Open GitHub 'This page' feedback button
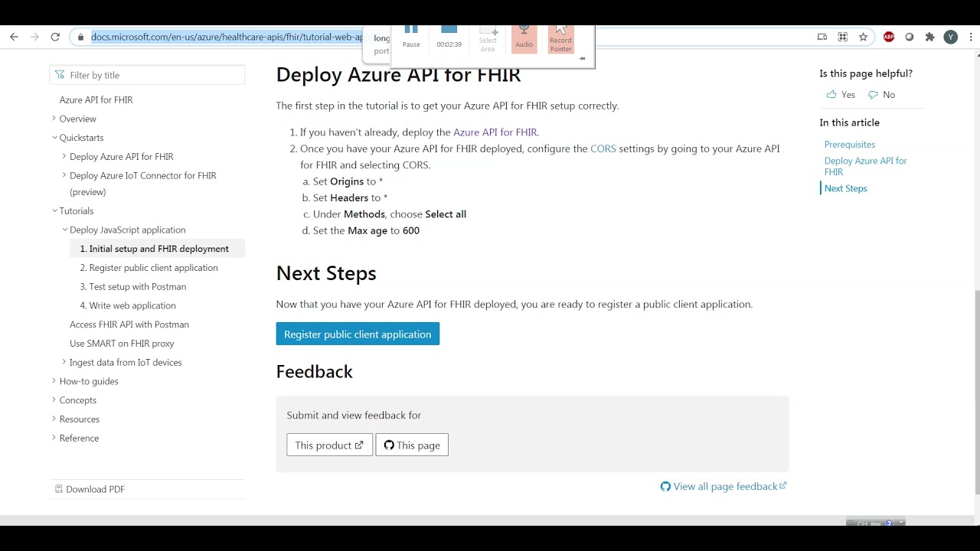980x551 pixels. [412, 445]
